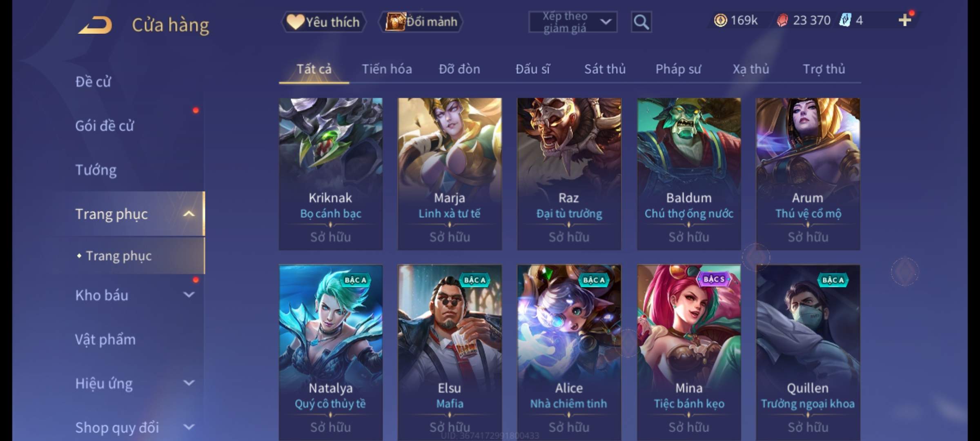Open Yêu thích favorites heart button
Viewport: 980px width, 441px height.
click(x=323, y=22)
